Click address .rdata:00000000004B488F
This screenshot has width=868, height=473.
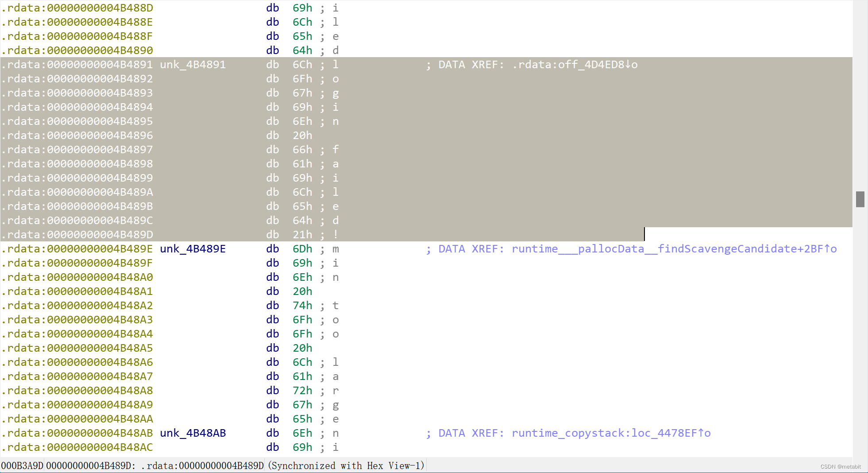77,36
